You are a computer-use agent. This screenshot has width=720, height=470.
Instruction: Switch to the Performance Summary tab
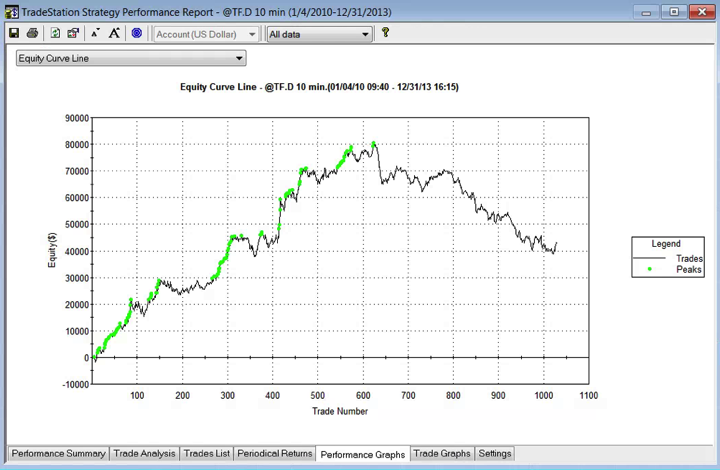58,453
